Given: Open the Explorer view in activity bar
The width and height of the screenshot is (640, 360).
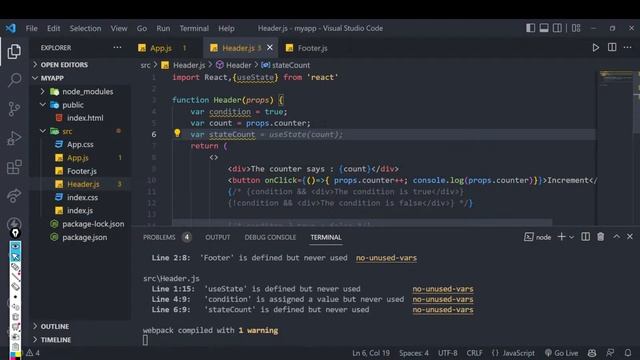Looking at the screenshot, I should click(x=14, y=51).
